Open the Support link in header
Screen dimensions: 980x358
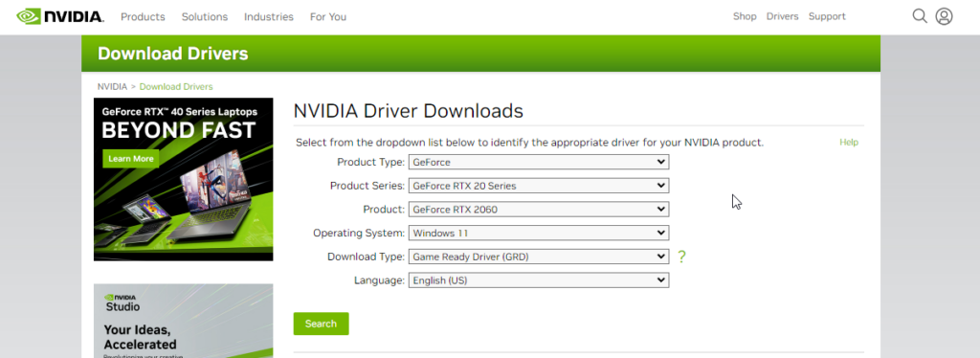click(x=827, y=17)
